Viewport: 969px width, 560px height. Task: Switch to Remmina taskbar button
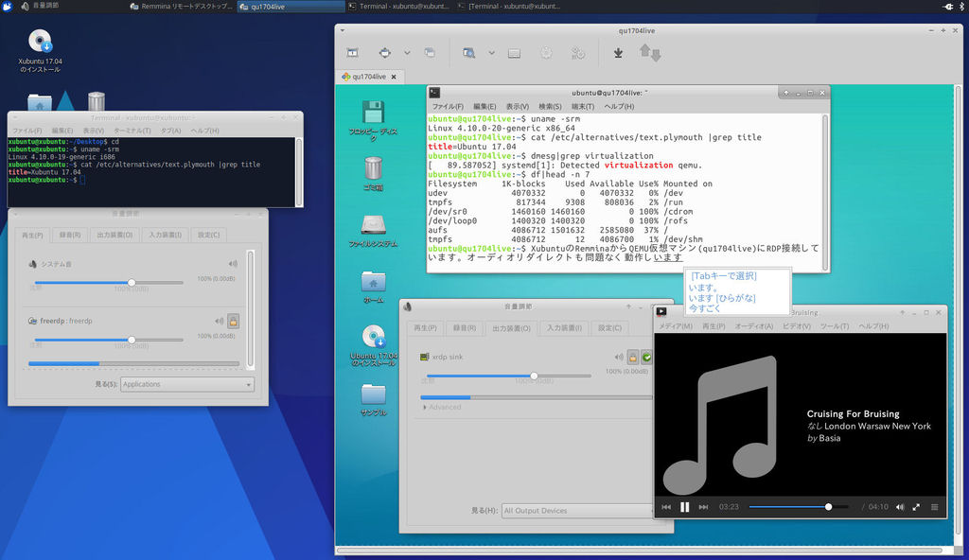[x=181, y=7]
